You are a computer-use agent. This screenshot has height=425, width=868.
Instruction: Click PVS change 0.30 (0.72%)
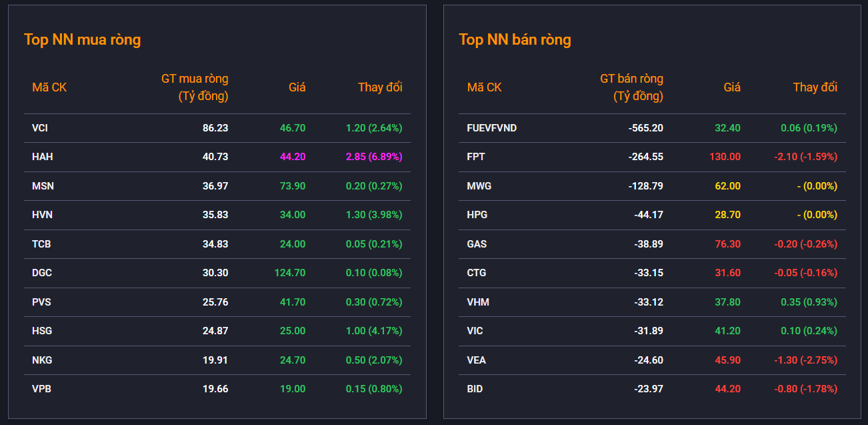pos(374,302)
